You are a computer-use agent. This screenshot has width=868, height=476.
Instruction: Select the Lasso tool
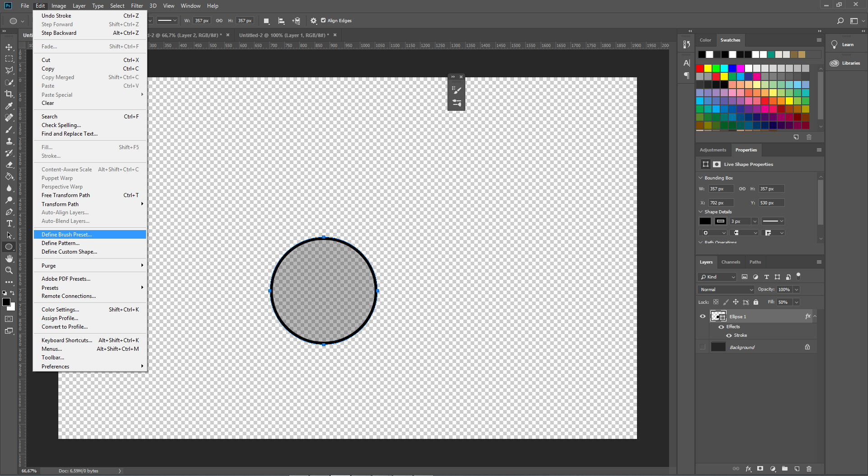pyautogui.click(x=9, y=71)
